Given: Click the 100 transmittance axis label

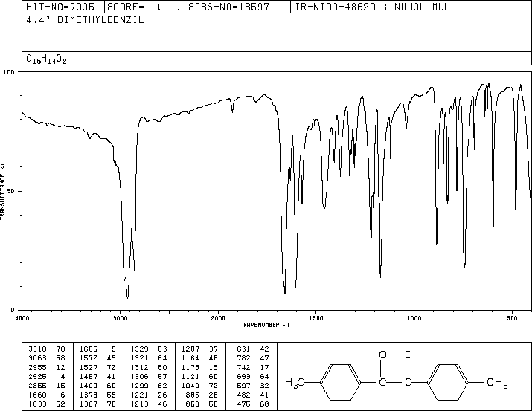Looking at the screenshot, I should [9, 72].
